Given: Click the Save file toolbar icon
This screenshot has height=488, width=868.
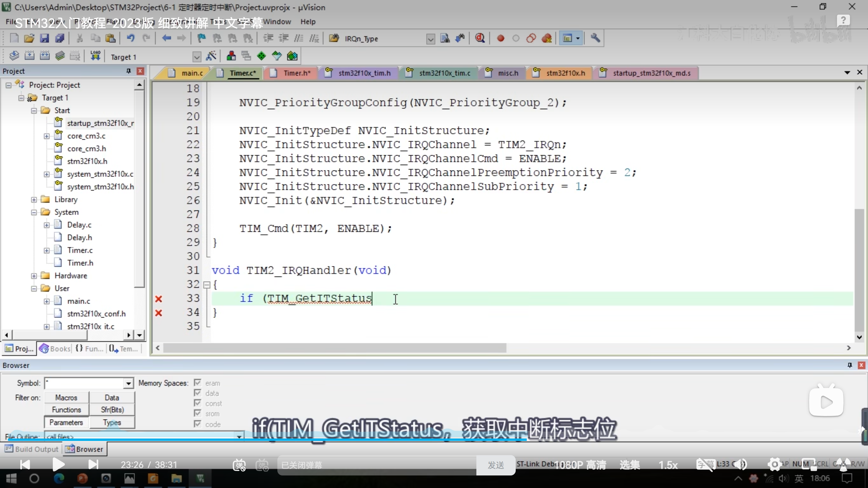Looking at the screenshot, I should click(x=44, y=38).
